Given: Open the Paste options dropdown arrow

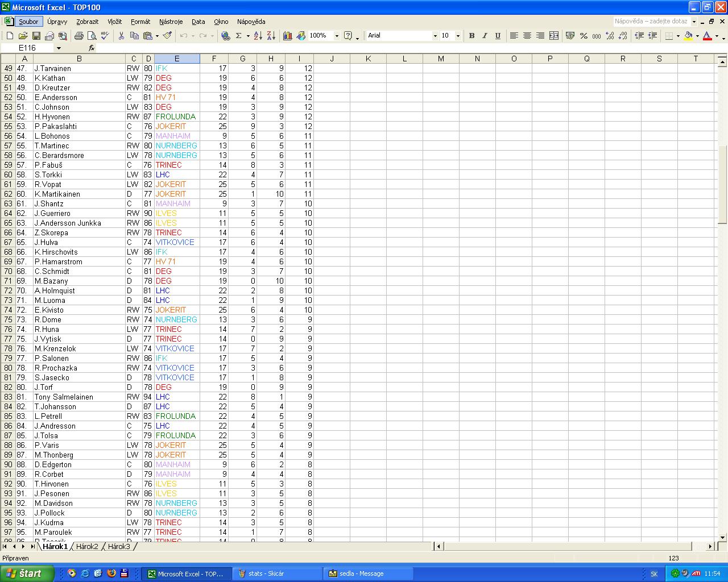Looking at the screenshot, I should [157, 36].
